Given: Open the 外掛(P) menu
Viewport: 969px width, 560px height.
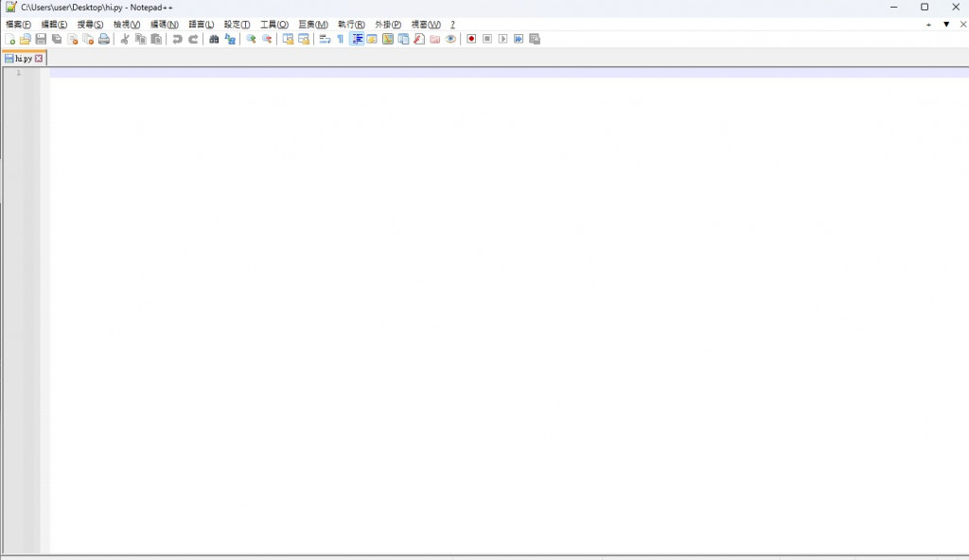Looking at the screenshot, I should (x=388, y=25).
